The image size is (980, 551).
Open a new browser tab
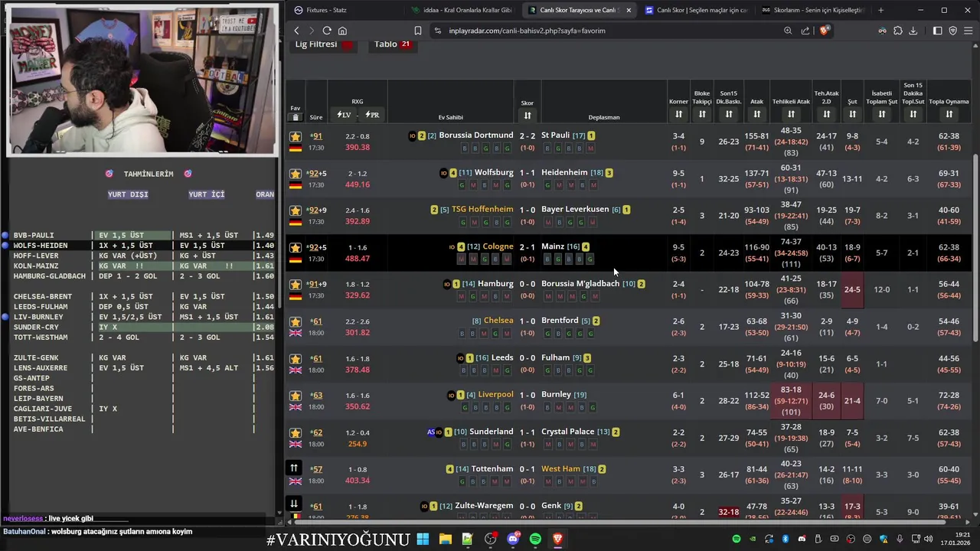click(880, 10)
